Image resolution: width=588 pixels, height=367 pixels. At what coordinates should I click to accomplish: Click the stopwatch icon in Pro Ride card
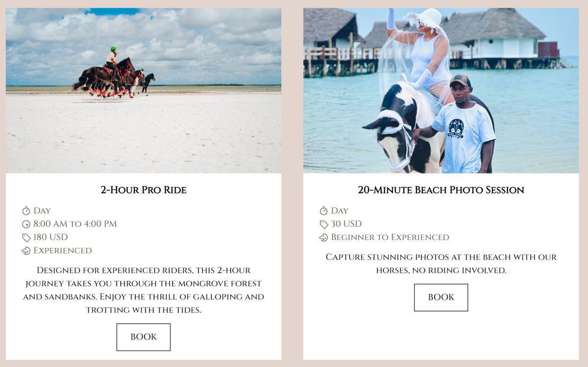click(x=26, y=211)
